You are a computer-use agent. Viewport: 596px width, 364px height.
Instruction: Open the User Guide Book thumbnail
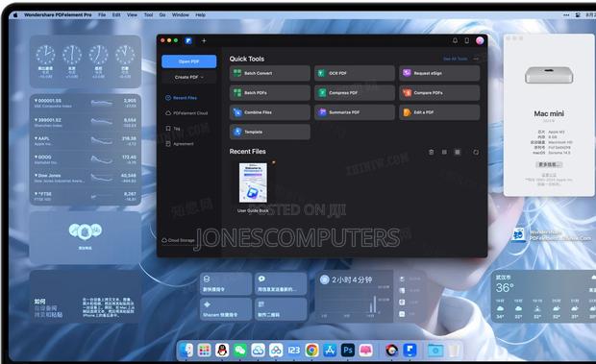[253, 182]
